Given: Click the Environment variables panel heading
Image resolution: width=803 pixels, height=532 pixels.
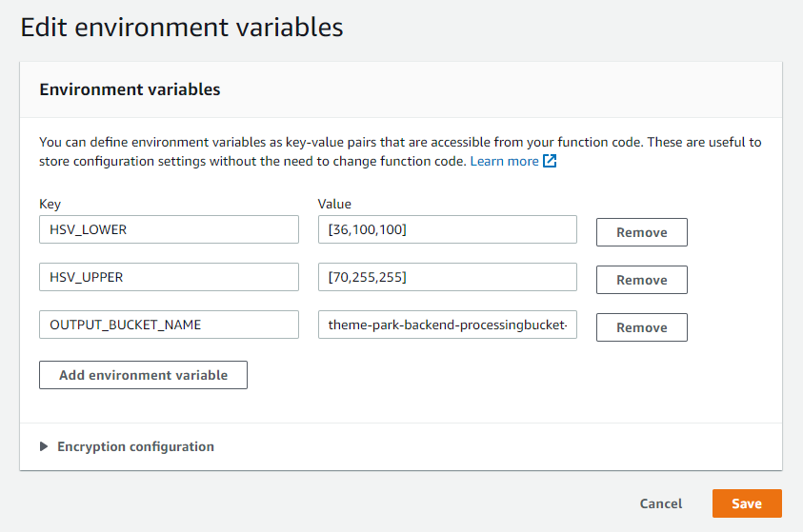Looking at the screenshot, I should tap(130, 89).
